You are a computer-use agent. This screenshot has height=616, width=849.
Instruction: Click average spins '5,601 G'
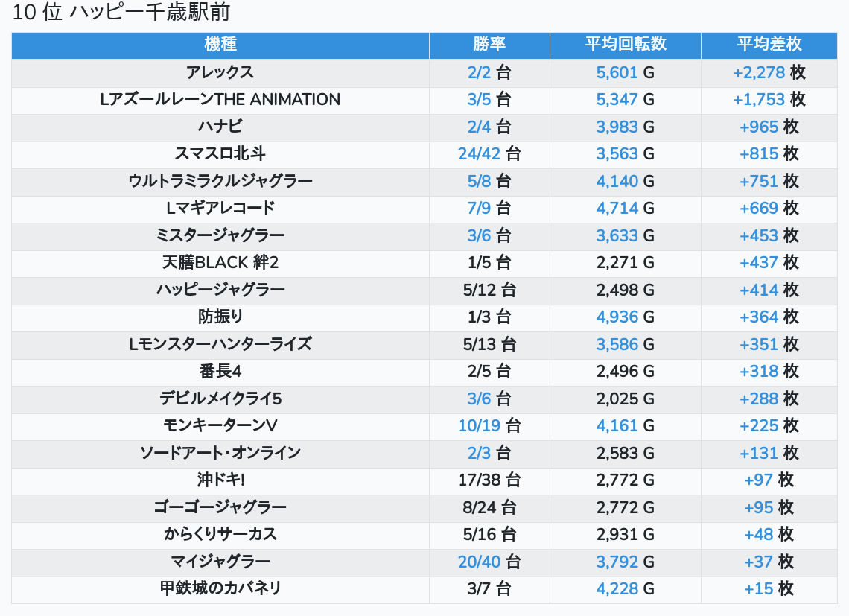626,72
